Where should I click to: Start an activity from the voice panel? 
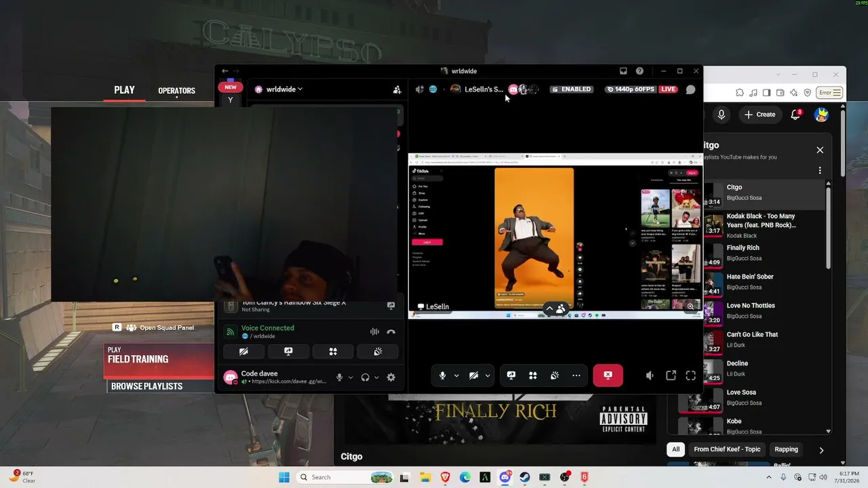[333, 352]
